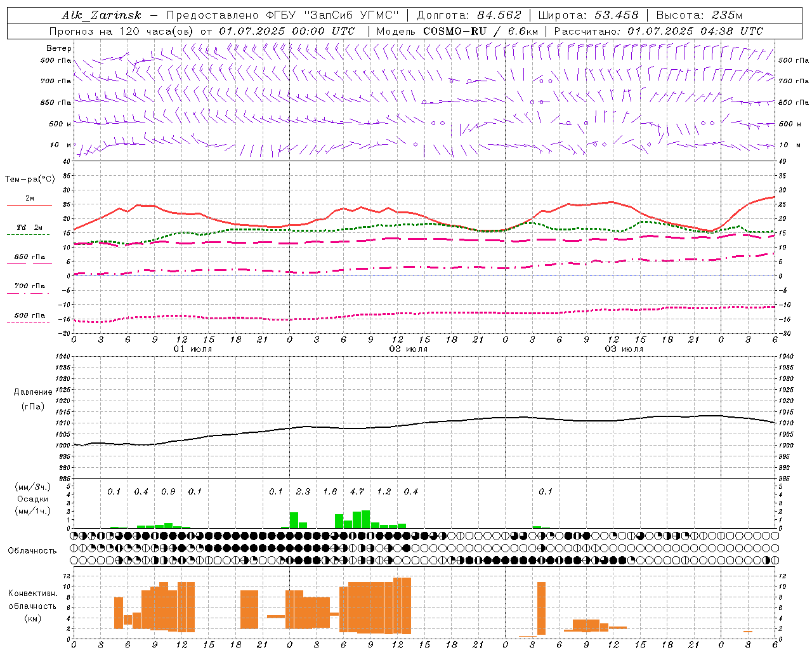Click the 'Давление' pressure panel label
812x650 pixels.
coord(33,392)
